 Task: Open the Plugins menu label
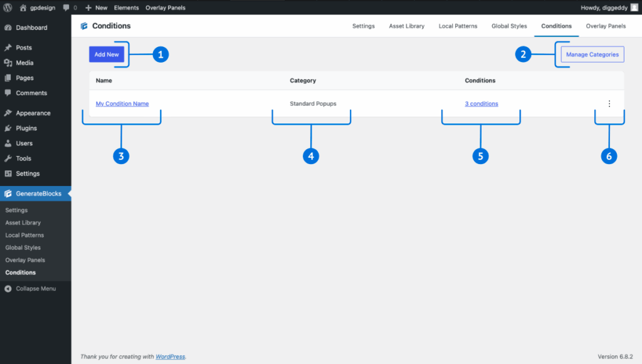26,128
